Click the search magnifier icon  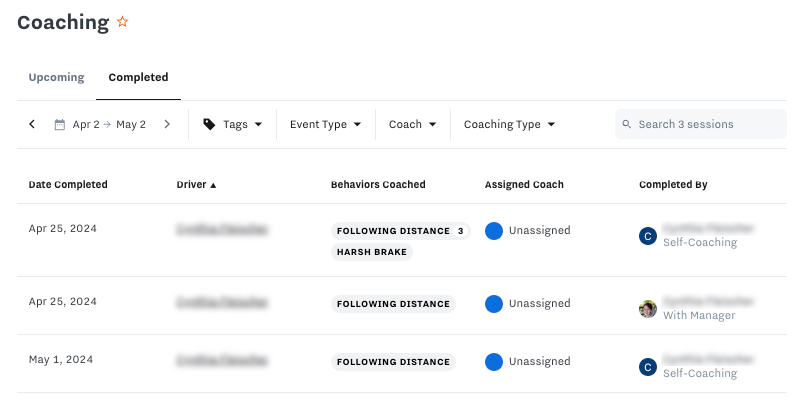pos(627,124)
